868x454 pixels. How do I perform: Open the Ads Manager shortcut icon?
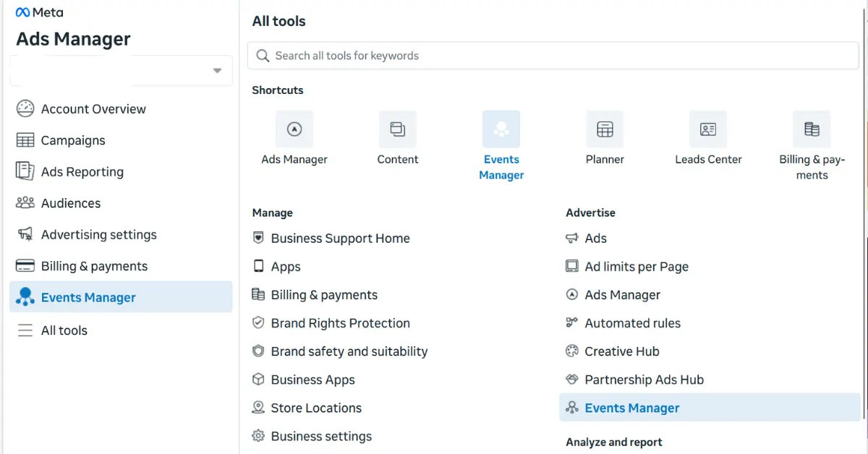point(294,129)
